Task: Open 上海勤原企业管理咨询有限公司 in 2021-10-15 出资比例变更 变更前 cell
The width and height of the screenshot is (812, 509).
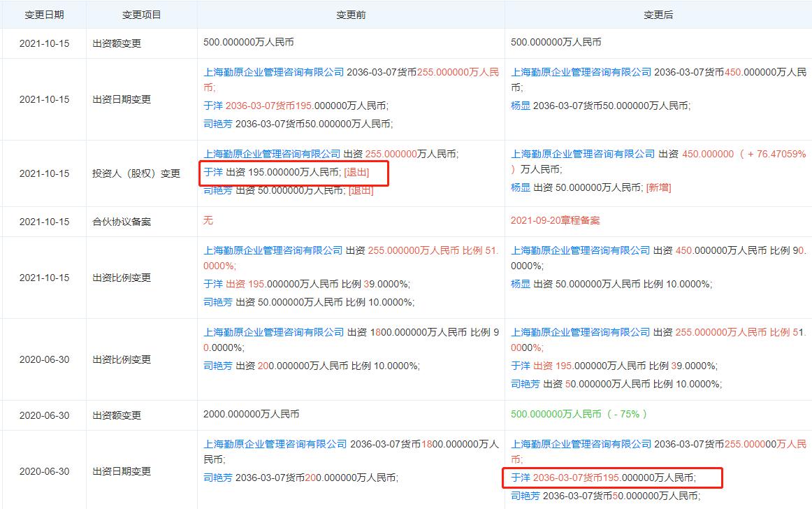Action: (273, 250)
